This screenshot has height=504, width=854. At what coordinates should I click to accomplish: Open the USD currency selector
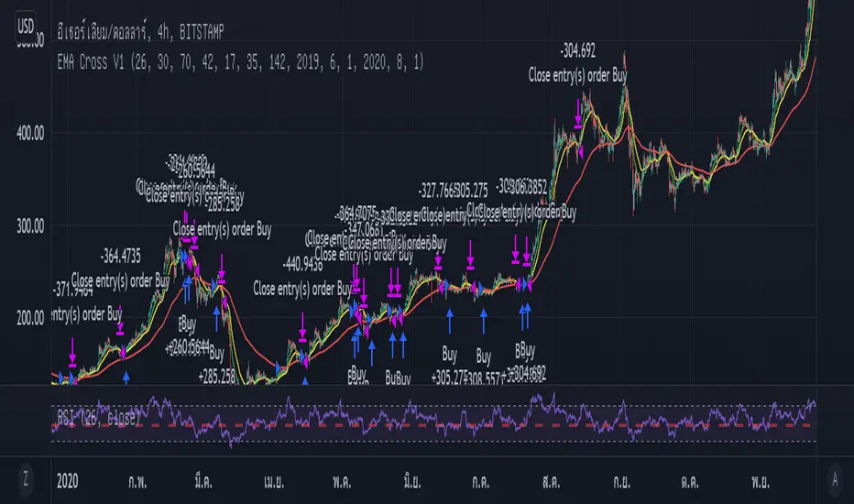point(26,26)
